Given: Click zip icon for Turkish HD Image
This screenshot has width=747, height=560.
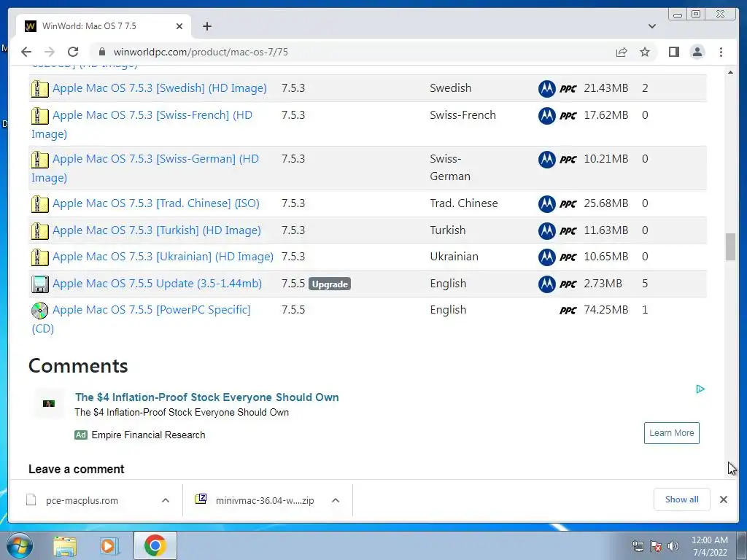Looking at the screenshot, I should [x=39, y=231].
